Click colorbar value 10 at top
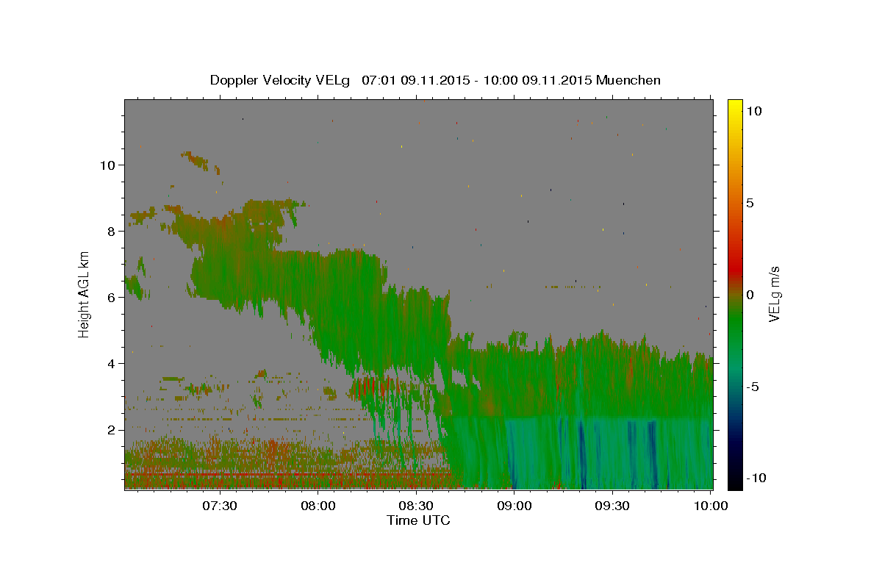Viewport: 882px width, 588px height. (753, 111)
